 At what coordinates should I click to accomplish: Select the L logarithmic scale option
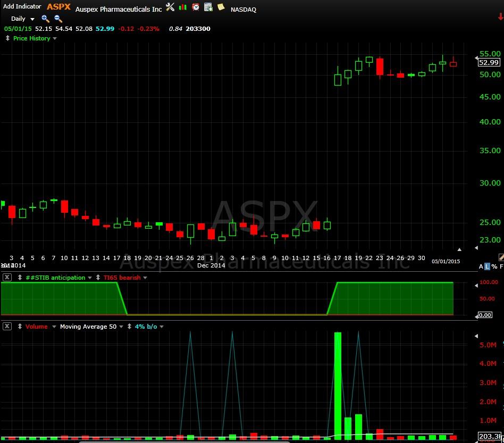[x=487, y=266]
